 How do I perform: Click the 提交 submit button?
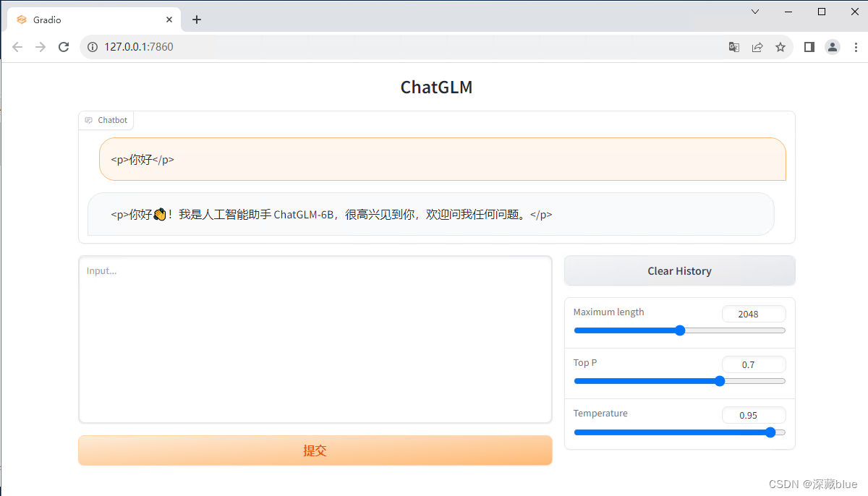(315, 450)
